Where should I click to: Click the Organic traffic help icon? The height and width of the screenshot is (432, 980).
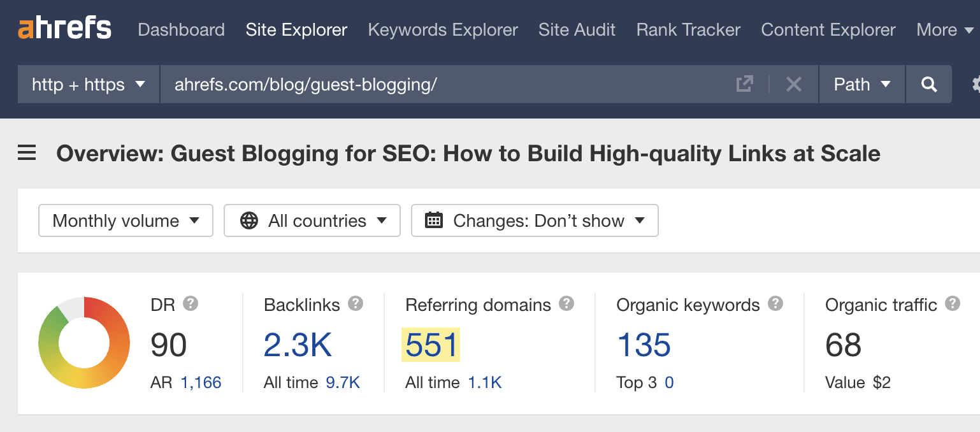point(953,303)
